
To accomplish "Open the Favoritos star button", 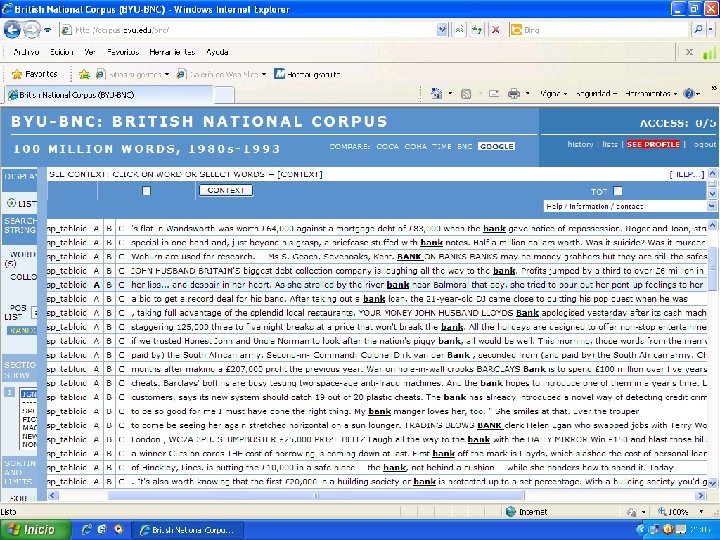I will click(35, 74).
